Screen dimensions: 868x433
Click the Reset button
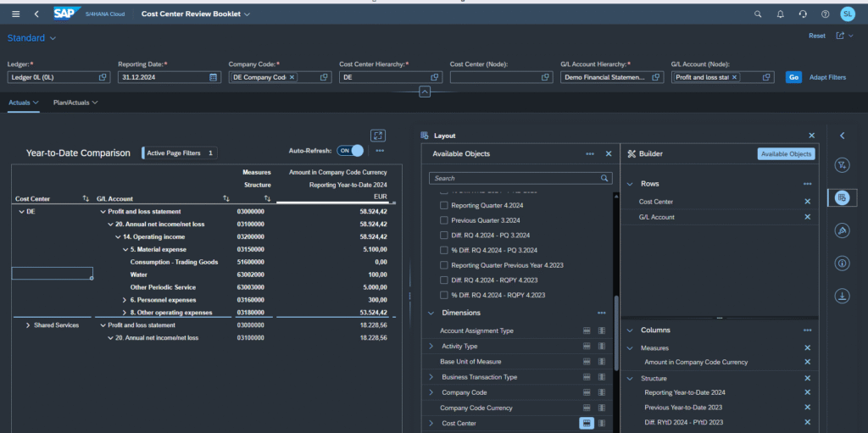click(817, 36)
